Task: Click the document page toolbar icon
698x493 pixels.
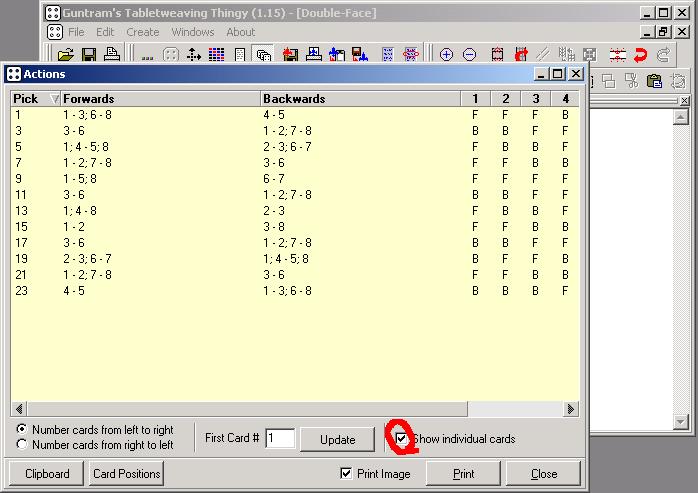Action: (240, 55)
